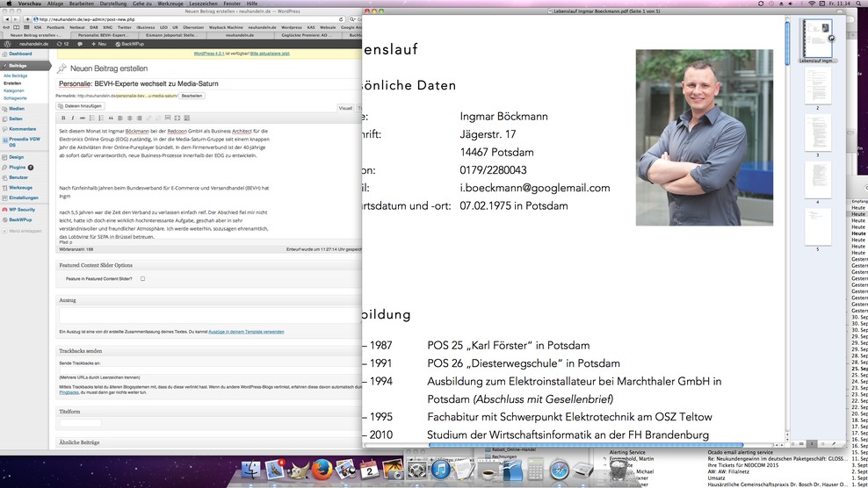Viewport: 868px width, 488px height.
Task: Open Calculator from the Dock
Action: pos(535,470)
